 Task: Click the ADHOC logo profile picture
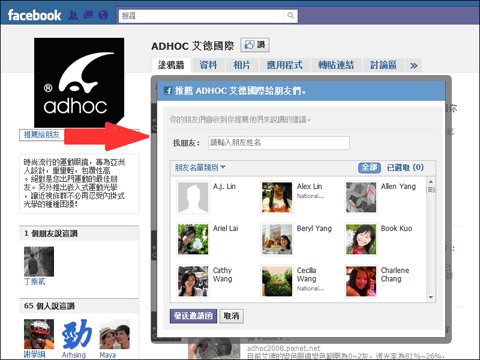click(x=79, y=83)
